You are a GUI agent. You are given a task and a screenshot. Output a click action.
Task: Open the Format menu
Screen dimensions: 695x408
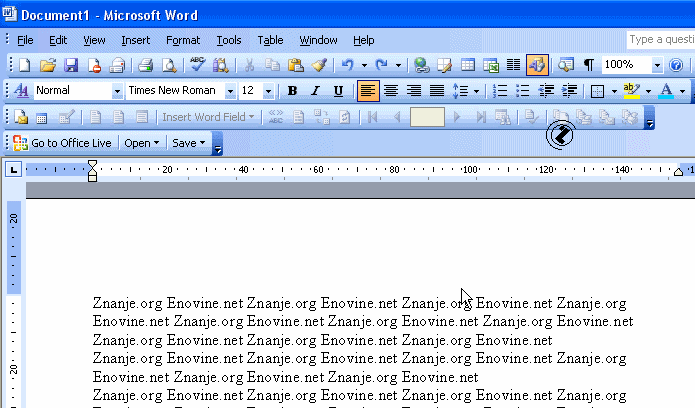[x=183, y=40]
